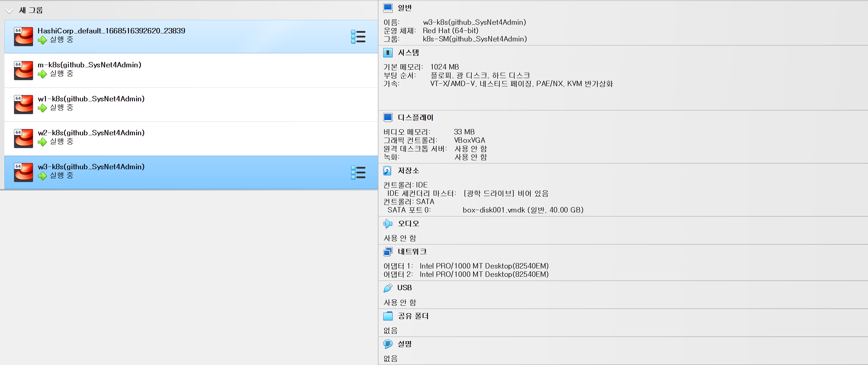Click the boot order value 플로피, 광 디스크, 하드 디스크
The image size is (868, 365).
pyautogui.click(x=480, y=75)
